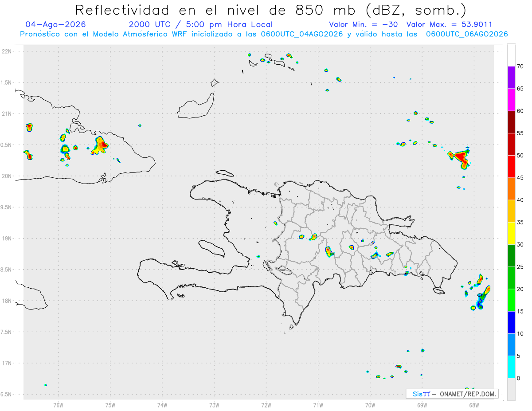
Task: Click the "55" colorbar scale value
Action: (520, 133)
